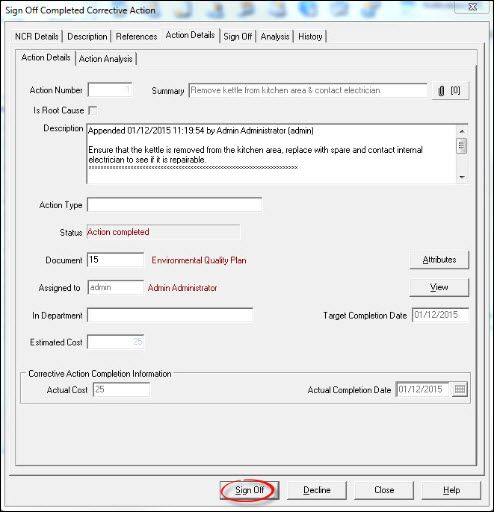Switch to the Action Analysis sub-tab
The width and height of the screenshot is (494, 512).
pyautogui.click(x=106, y=59)
